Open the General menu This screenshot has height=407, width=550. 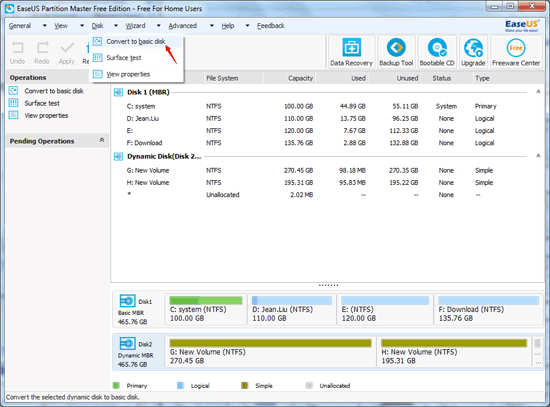click(20, 26)
